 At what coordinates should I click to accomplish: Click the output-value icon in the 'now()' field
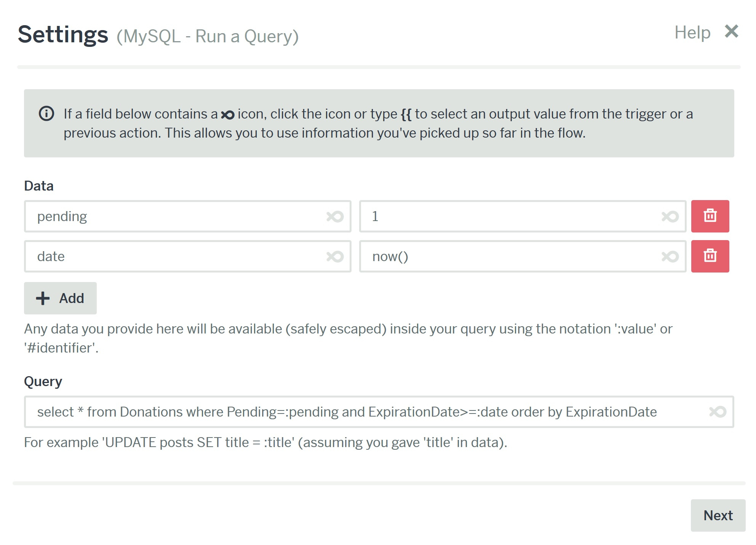tap(670, 256)
